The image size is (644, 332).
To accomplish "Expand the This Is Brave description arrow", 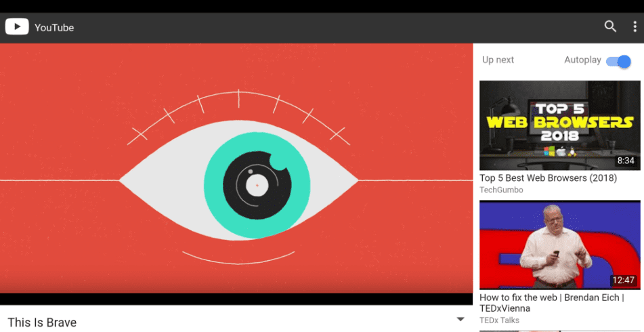I will [x=460, y=319].
